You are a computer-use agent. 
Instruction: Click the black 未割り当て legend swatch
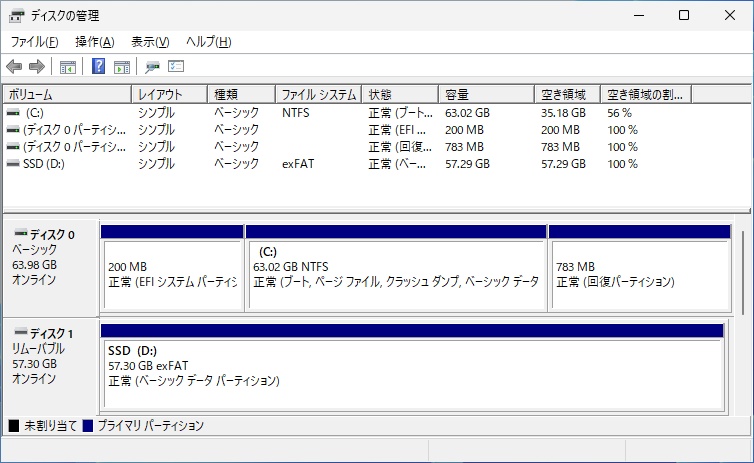[14, 426]
